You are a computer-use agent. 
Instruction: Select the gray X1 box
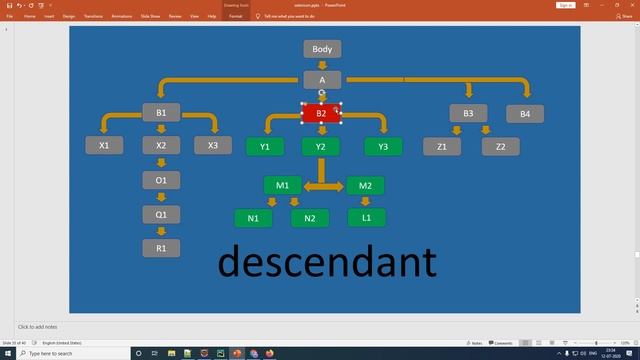pos(104,145)
